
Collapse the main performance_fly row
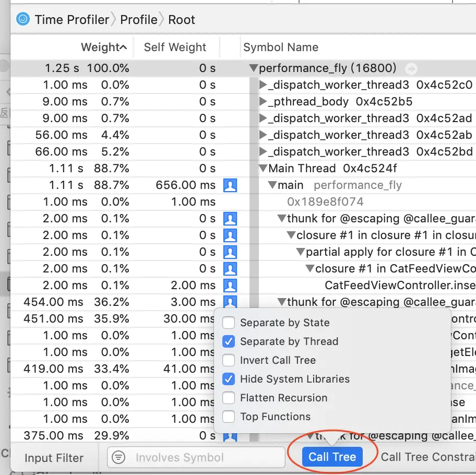pyautogui.click(x=272, y=185)
